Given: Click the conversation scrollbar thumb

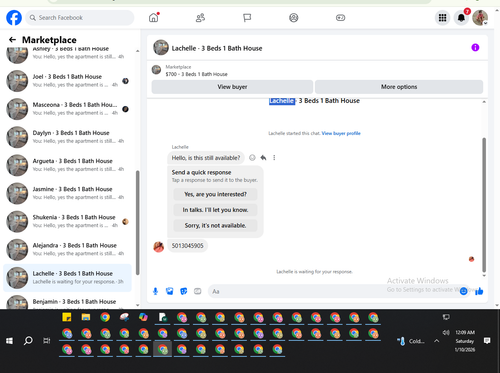Looking at the screenshot, I should (484, 205).
